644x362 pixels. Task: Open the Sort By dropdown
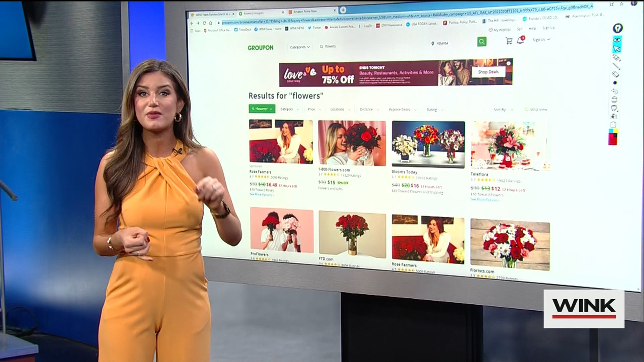(503, 109)
